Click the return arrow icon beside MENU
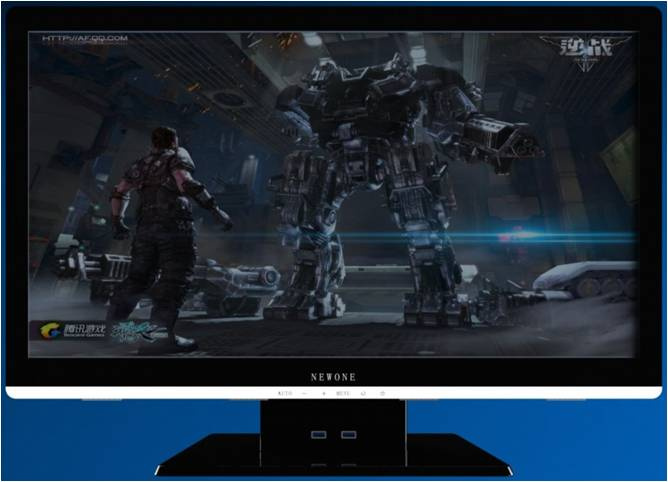The image size is (668, 482). coord(363,393)
